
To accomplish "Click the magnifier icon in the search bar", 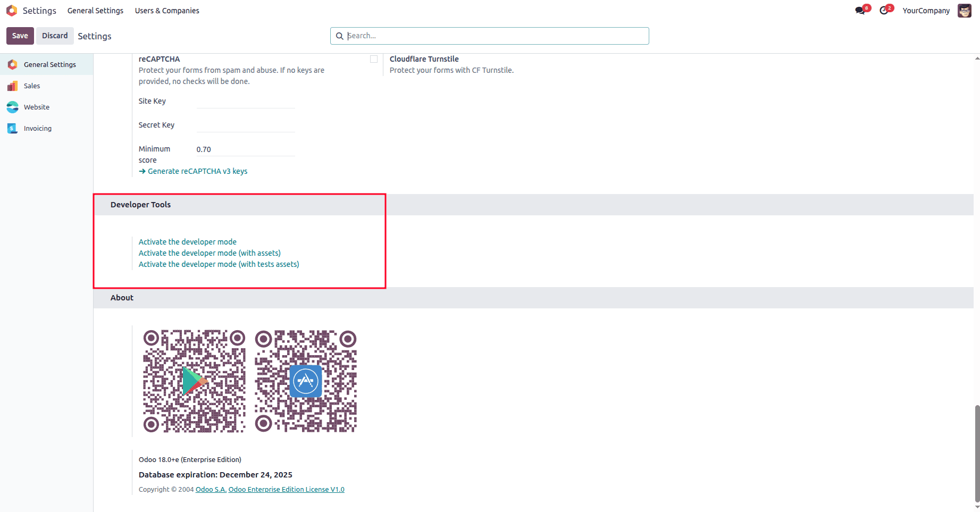I will coord(340,36).
